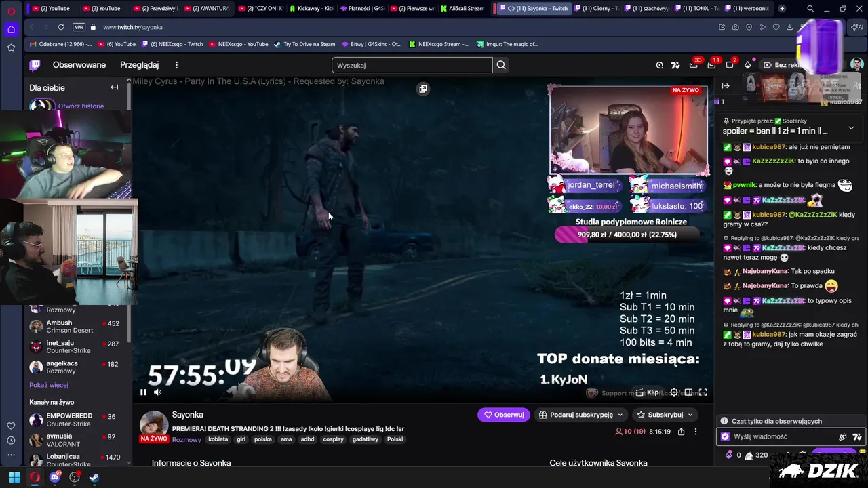Click the search magnifier button beside Wyszukaj
The height and width of the screenshot is (488, 868).
(501, 65)
